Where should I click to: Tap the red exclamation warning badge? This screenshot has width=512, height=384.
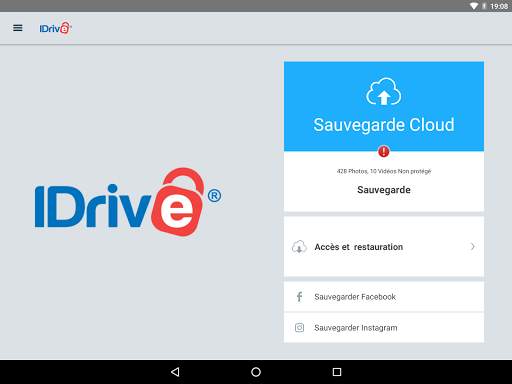point(384,151)
